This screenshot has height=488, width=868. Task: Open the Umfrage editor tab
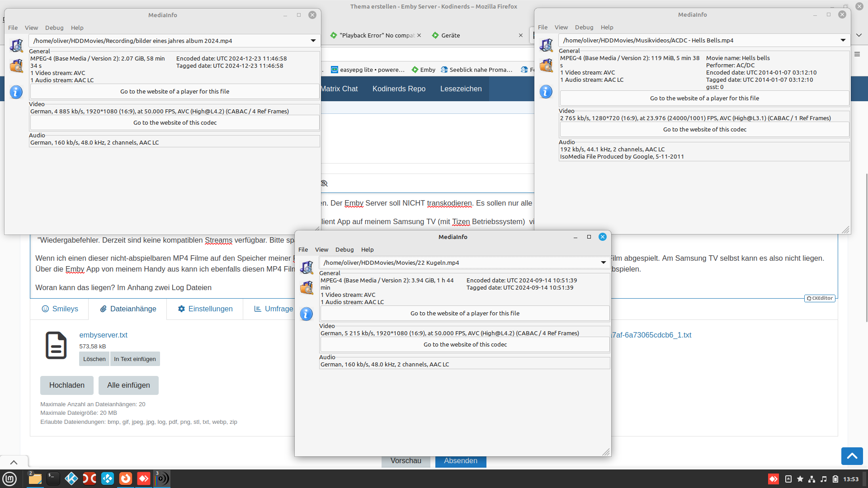(x=274, y=309)
